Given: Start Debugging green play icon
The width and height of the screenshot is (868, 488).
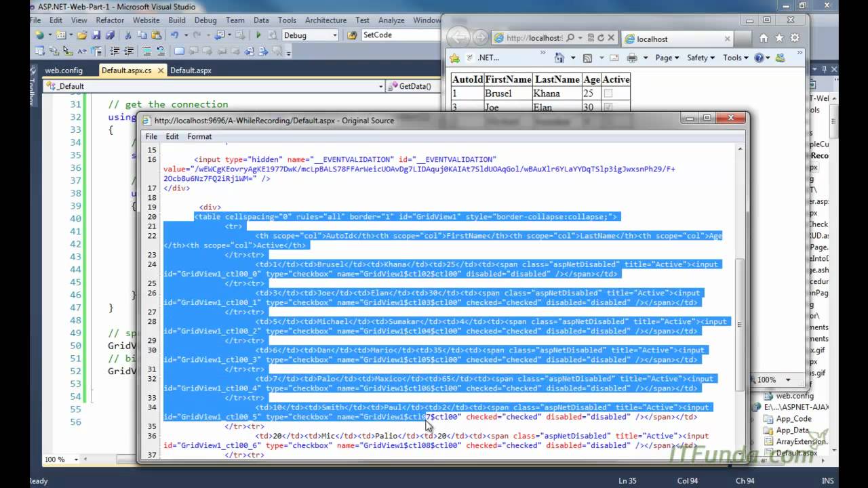Looking at the screenshot, I should (x=258, y=35).
